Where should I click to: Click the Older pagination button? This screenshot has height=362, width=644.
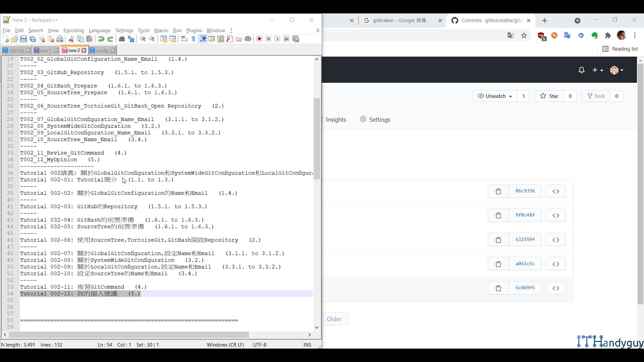pyautogui.click(x=334, y=319)
